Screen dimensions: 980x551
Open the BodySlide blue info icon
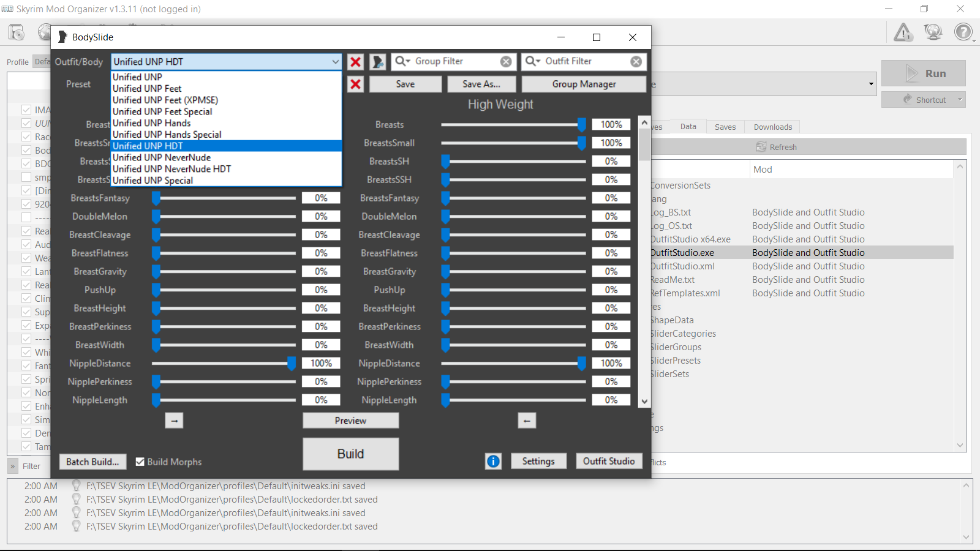[x=493, y=462]
